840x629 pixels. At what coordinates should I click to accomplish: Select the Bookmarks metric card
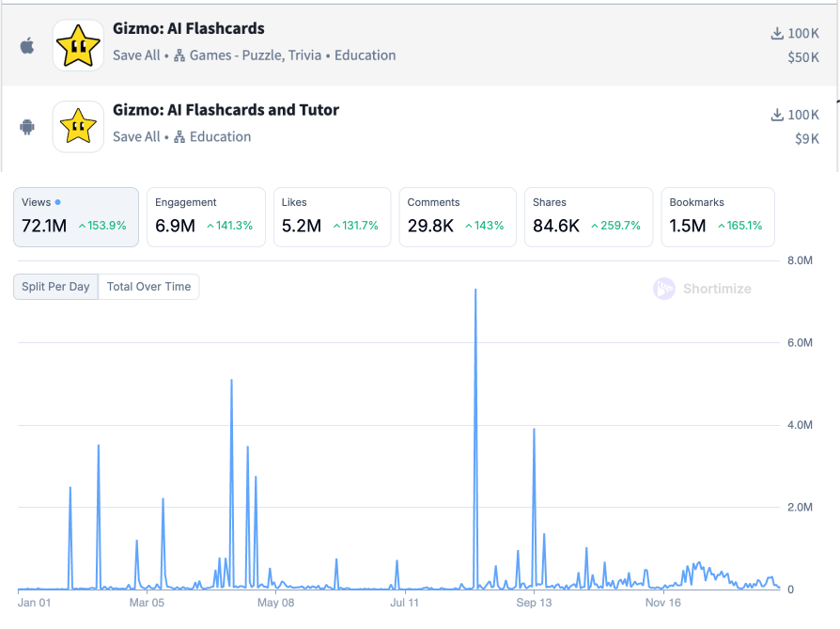718,217
